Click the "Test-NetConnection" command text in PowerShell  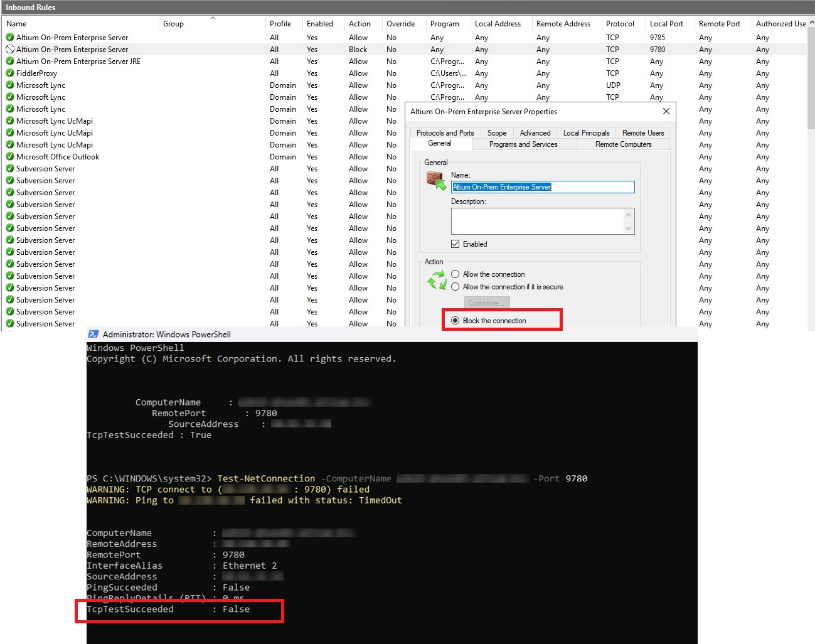[x=266, y=478]
